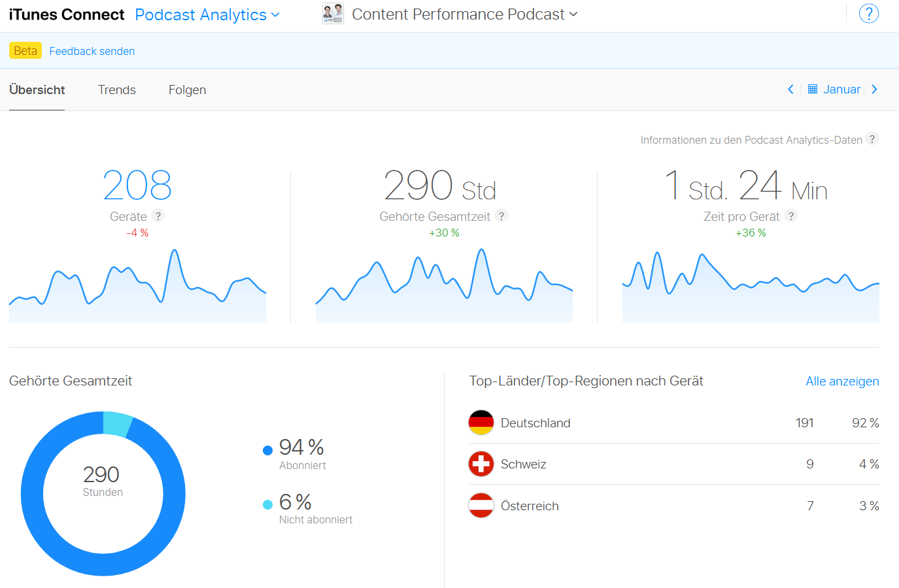Click the blue Abonniert legend dot
Viewport: 899px width, 588px height.
(267, 450)
